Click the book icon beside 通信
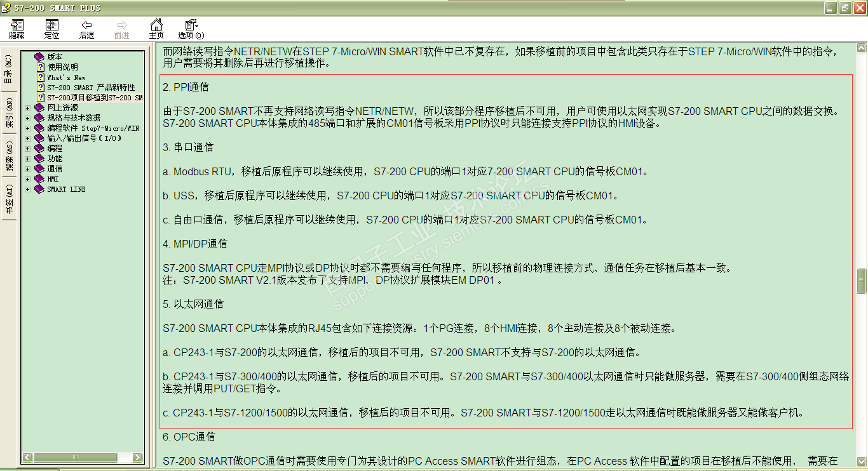This screenshot has height=471, width=868. [40, 169]
